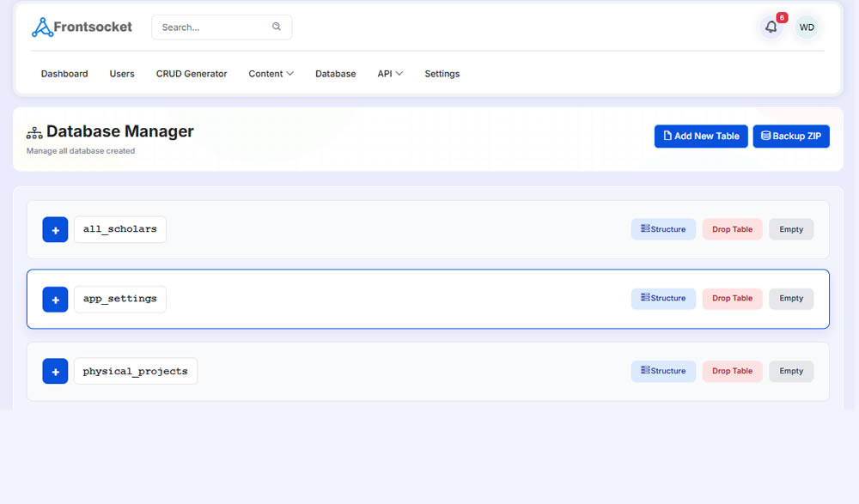Drop the app_settings table

tap(732, 299)
